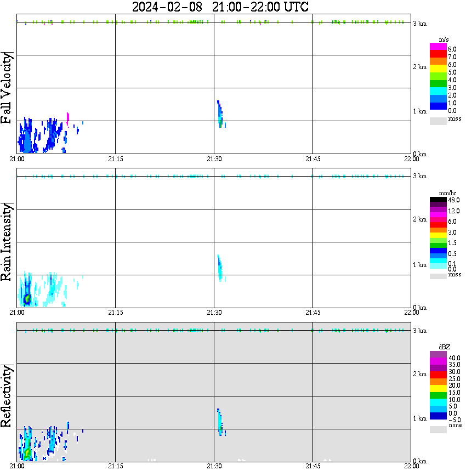
Task: Click the 21:30 echo in Reflectivity panel
Action: 220,422
